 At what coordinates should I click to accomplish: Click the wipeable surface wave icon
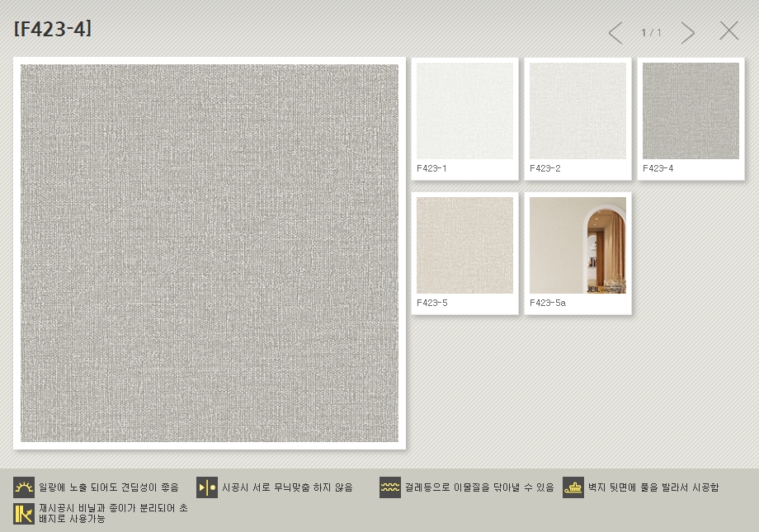pyautogui.click(x=390, y=487)
